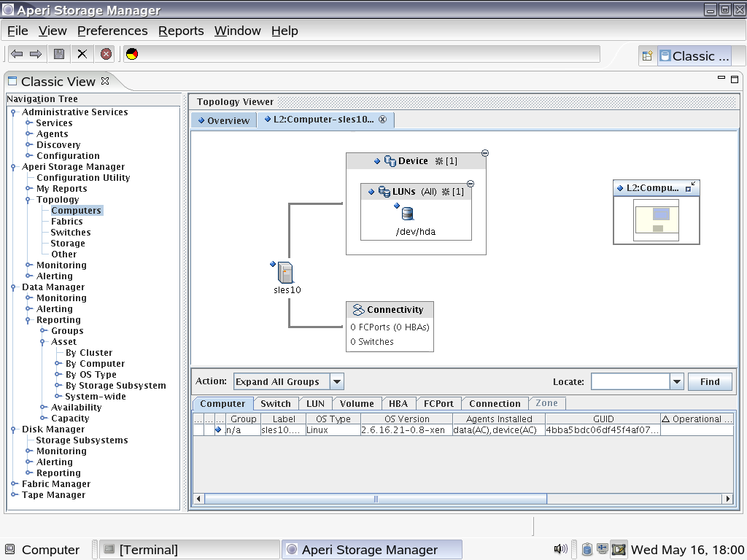Image resolution: width=747 pixels, height=560 pixels.
Task: Click the forward arrow toolbar icon
Action: (x=36, y=54)
